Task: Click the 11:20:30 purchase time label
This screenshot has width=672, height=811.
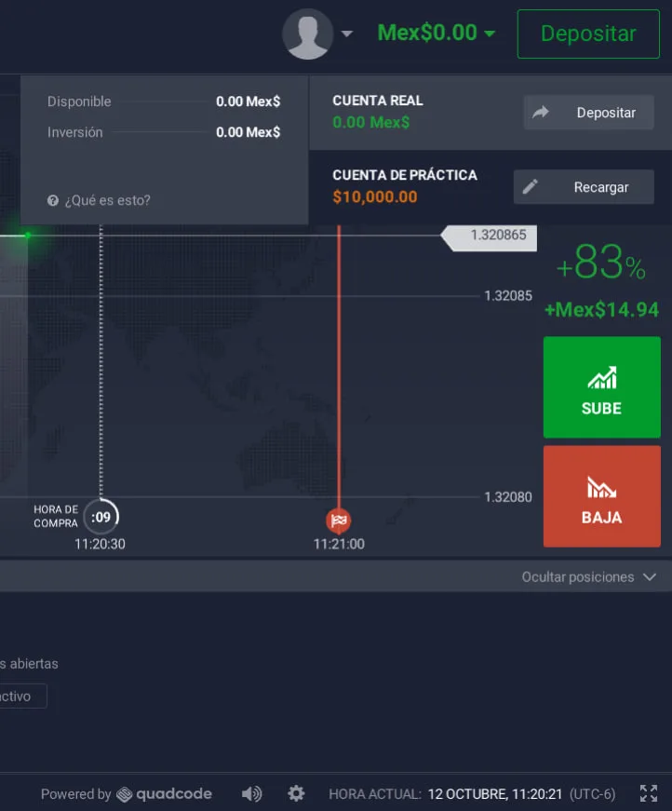Action: tap(100, 544)
